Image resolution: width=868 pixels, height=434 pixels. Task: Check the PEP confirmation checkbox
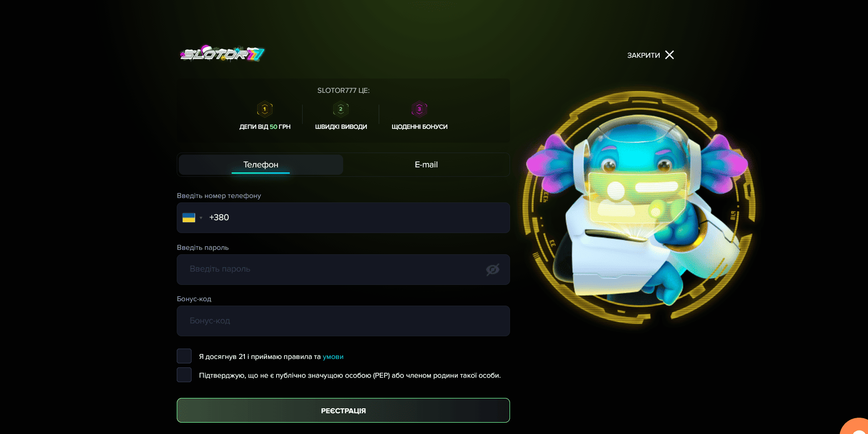click(x=184, y=375)
